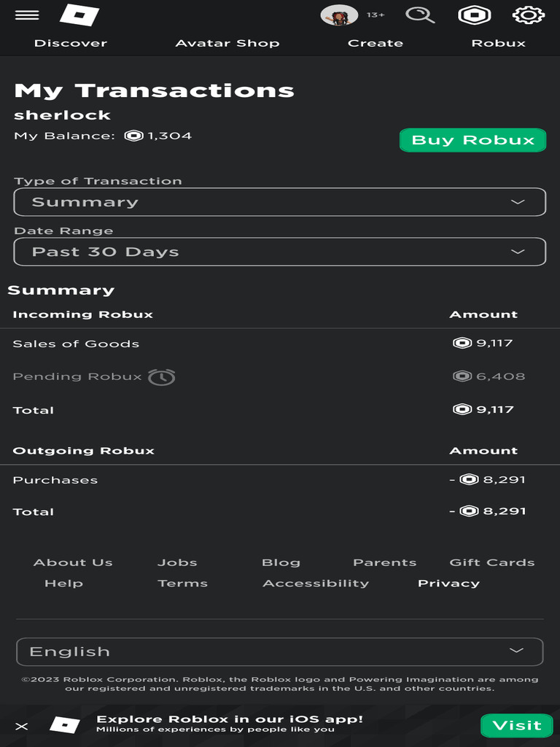Click the Robux icon beside My Balance
Screen dimensions: 560x747
[x=133, y=136]
